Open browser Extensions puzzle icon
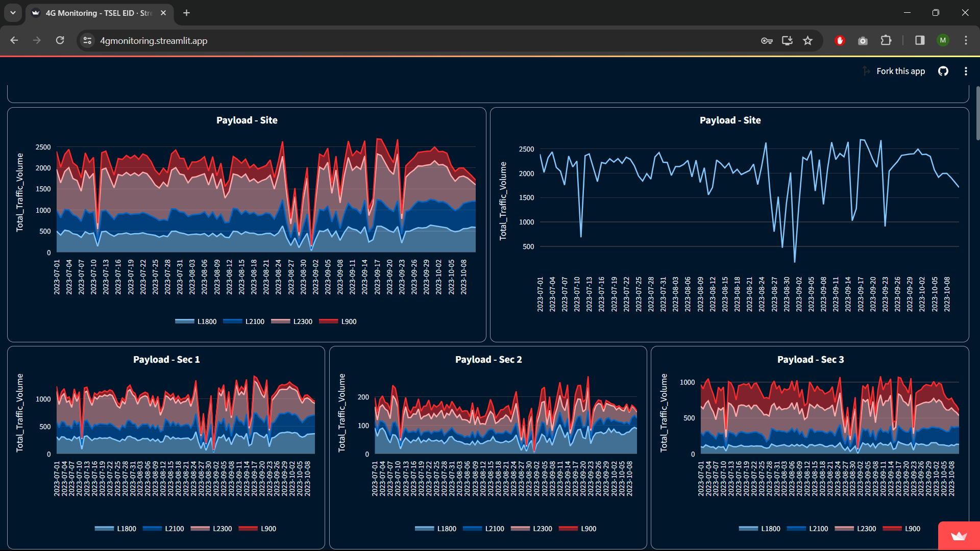980x551 pixels. pyautogui.click(x=886, y=41)
